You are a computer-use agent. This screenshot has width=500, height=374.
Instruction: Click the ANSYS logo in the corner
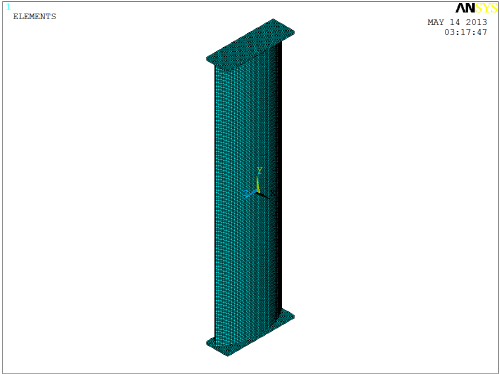476,8
